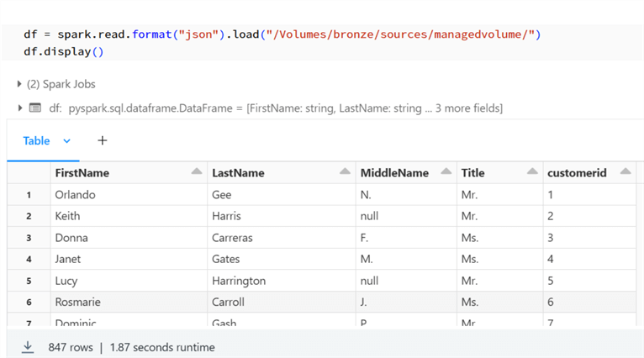Select the null MiddleName cell in Lucy's row

tap(406, 281)
